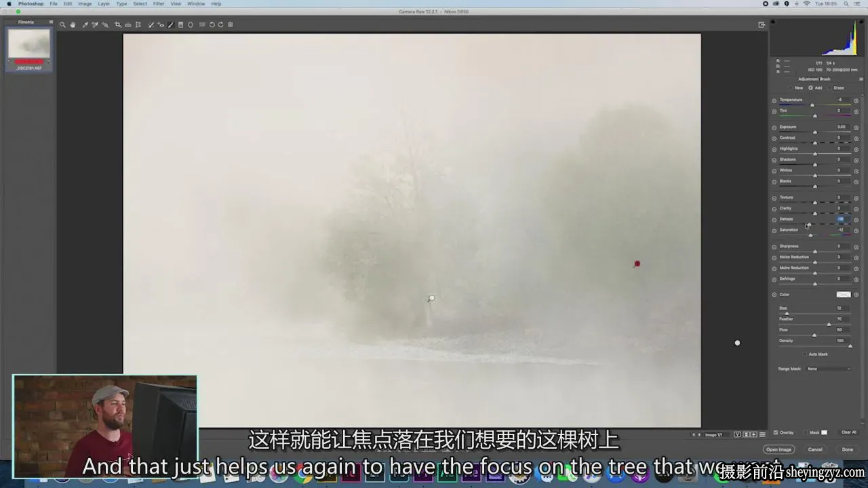Viewport: 868px width, 488px height.
Task: Open the Photoshop application menu
Action: (31, 3)
